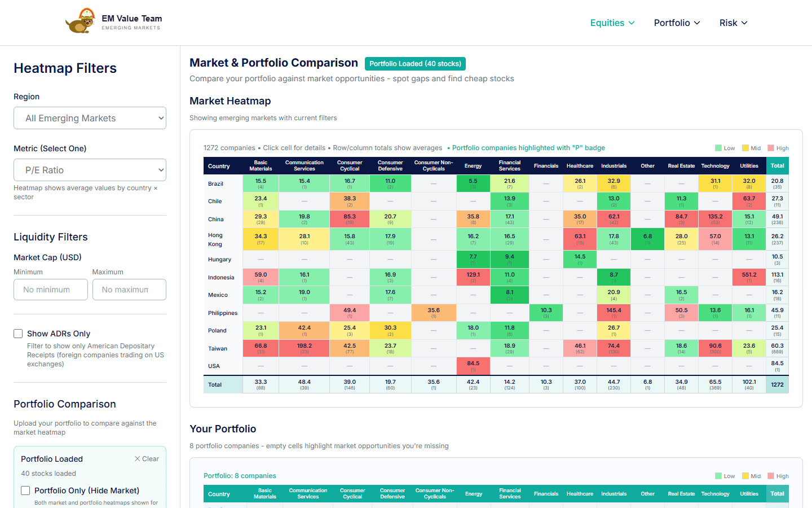This screenshot has width=812, height=508.
Task: Expand the Risk menu chevron
Action: tap(745, 23)
